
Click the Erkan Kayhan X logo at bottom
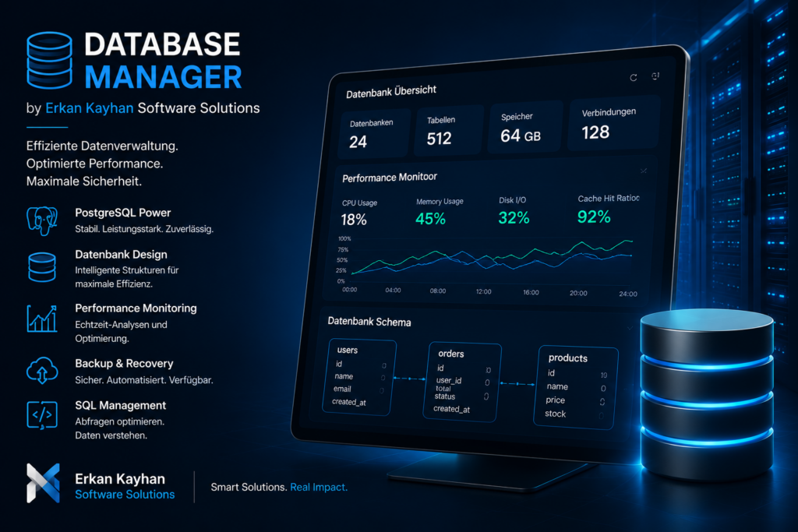[44, 483]
